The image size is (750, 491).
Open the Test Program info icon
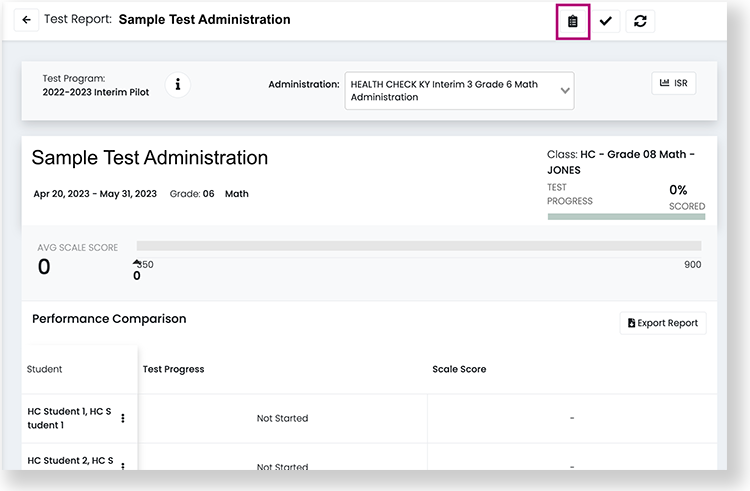click(177, 85)
